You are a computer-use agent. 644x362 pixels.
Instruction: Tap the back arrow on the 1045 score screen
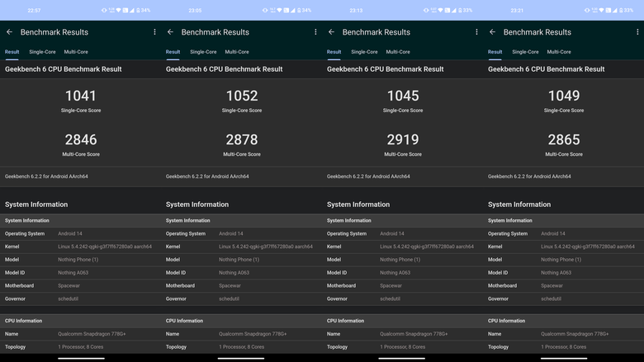331,32
